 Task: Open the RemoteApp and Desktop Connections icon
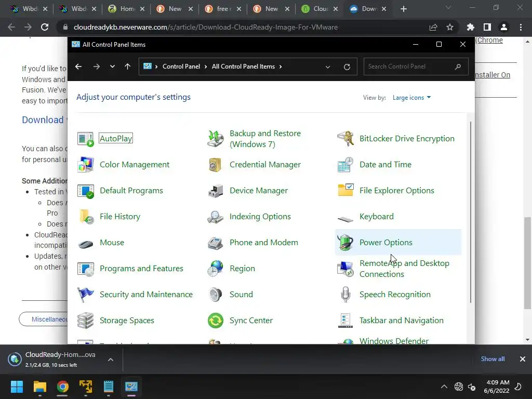pos(345,269)
